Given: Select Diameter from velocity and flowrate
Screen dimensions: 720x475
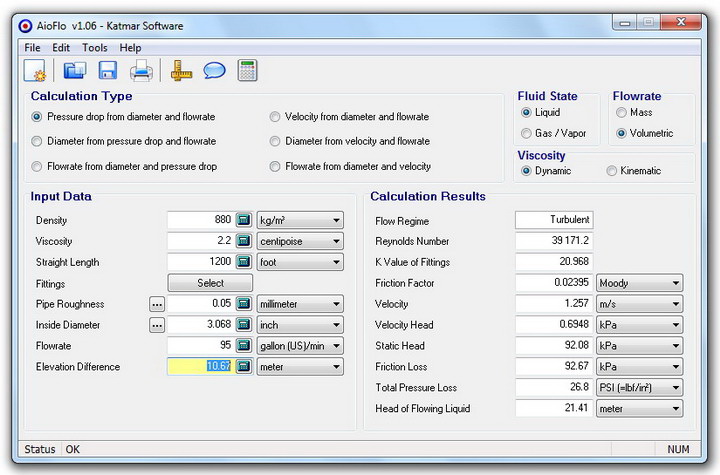Looking at the screenshot, I should pyautogui.click(x=350, y=141).
